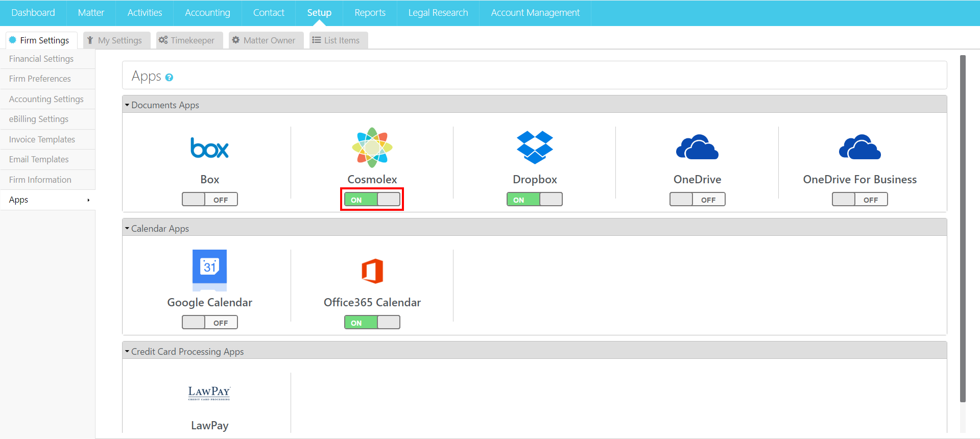Open the Accounting menu
The height and width of the screenshot is (439, 980).
point(207,13)
